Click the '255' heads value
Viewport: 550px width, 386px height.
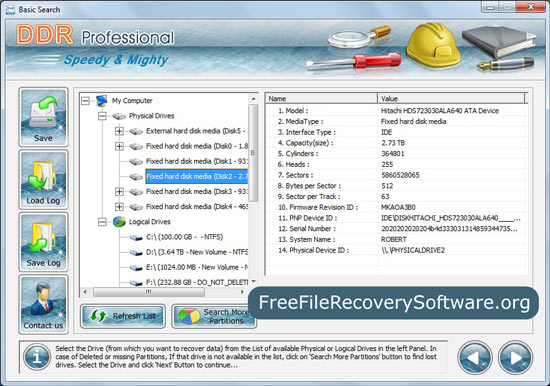click(x=387, y=164)
